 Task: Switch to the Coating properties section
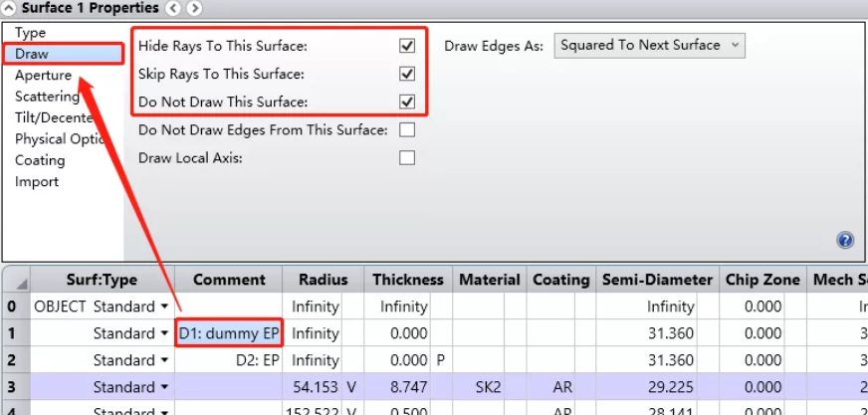[40, 160]
